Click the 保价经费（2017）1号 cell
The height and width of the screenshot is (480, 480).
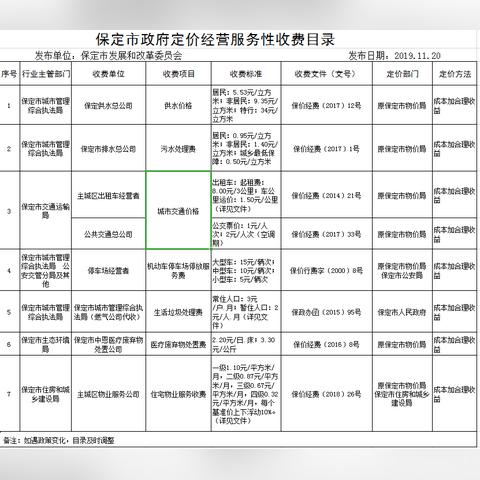326,148
